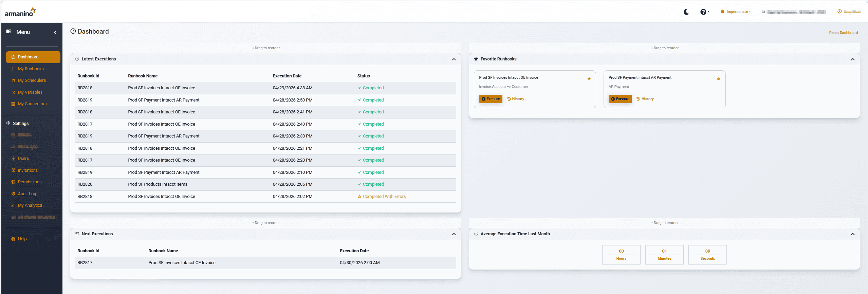This screenshot has height=294, width=868.
Task: Click the Permissions shield icon
Action: click(x=13, y=182)
